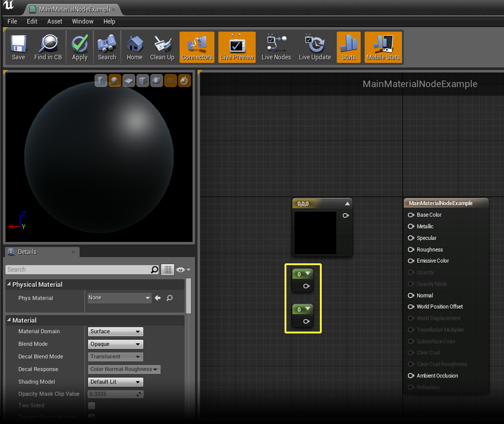
Task: Open the Shading Model dropdown
Action: [x=115, y=381]
